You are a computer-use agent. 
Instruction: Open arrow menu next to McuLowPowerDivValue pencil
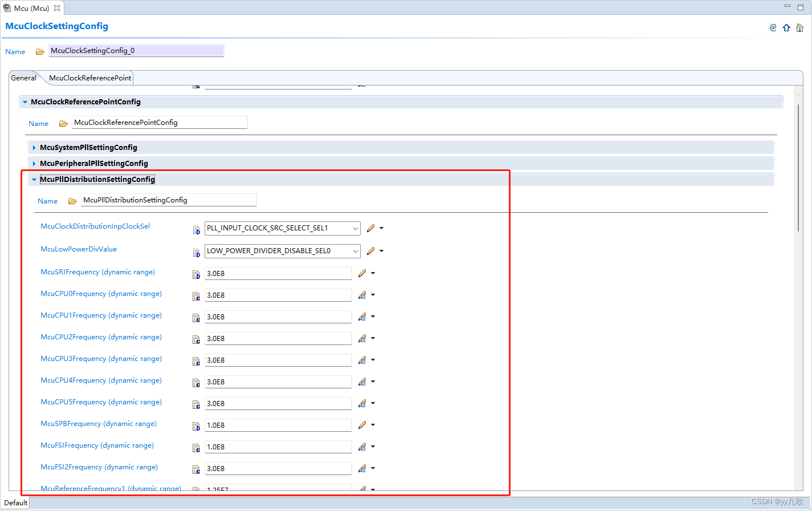click(382, 251)
